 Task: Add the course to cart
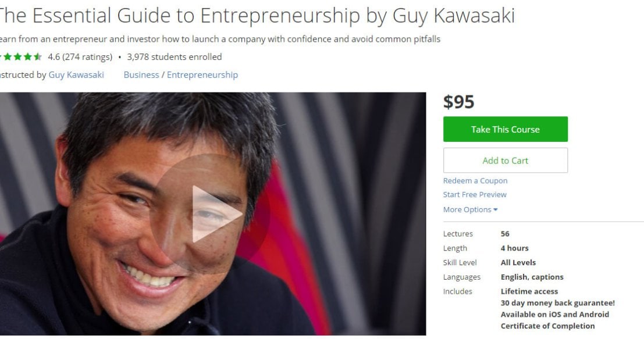click(x=505, y=160)
